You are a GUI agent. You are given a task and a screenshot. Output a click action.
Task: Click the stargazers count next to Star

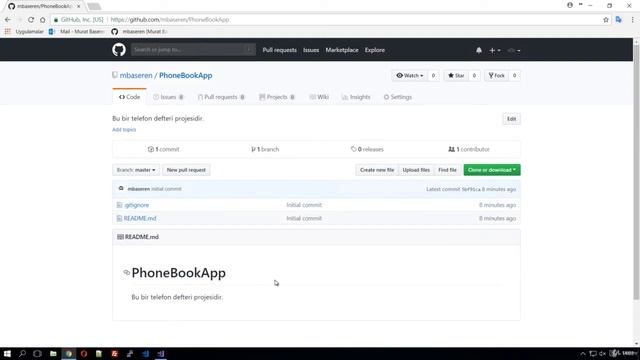474,76
